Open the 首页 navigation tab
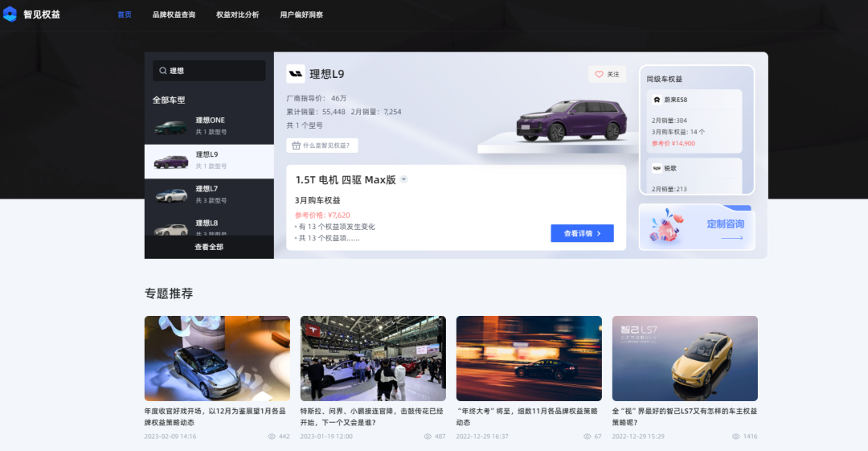The height and width of the screenshot is (451, 868). (125, 15)
